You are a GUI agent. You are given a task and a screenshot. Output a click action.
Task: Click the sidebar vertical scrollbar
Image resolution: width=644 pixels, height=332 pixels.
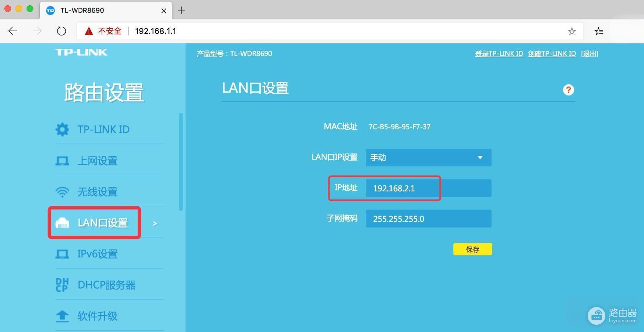tap(181, 162)
